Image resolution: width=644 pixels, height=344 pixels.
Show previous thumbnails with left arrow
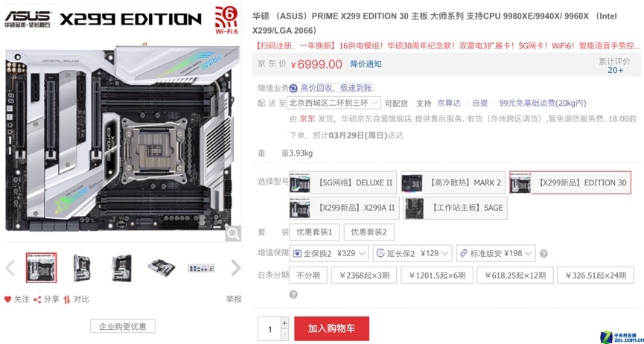pyautogui.click(x=10, y=268)
